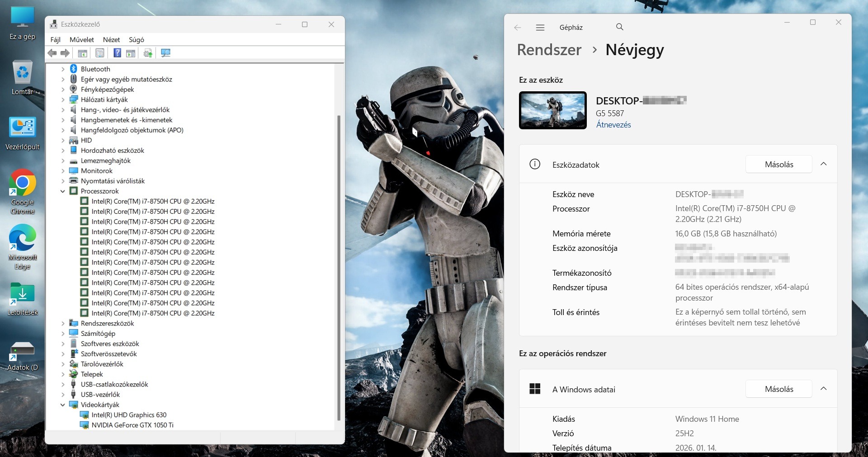The width and height of the screenshot is (868, 457).
Task: Select the Ez a gép desktop icon
Action: [23, 24]
